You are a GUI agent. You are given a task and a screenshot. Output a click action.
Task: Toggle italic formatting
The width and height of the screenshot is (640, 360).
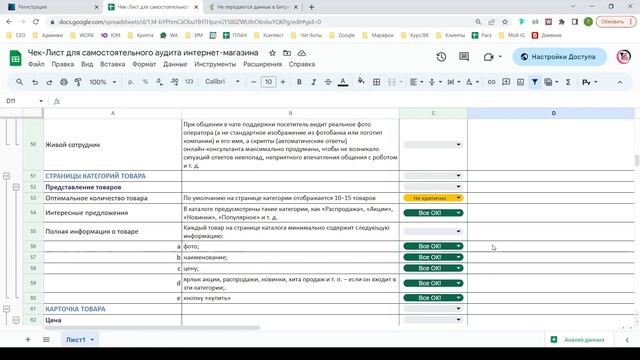coord(313,82)
